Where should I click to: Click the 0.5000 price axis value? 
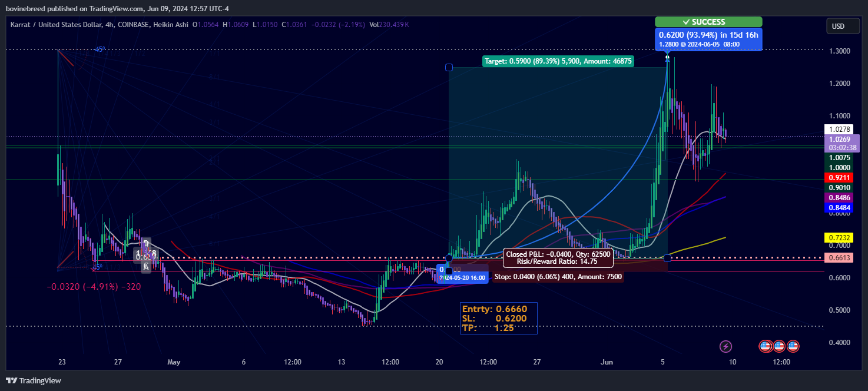click(x=839, y=310)
